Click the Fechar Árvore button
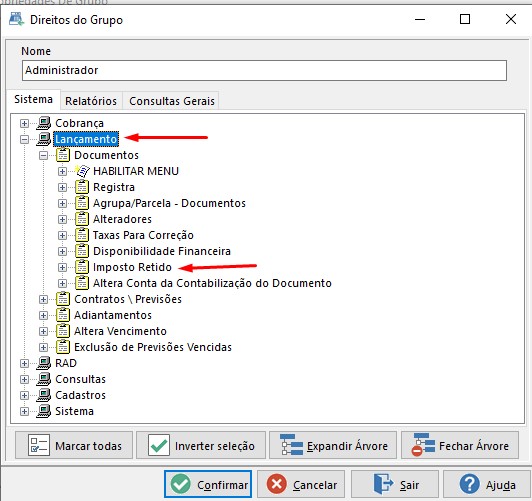Viewport: 532px width, 501px height. click(x=460, y=445)
